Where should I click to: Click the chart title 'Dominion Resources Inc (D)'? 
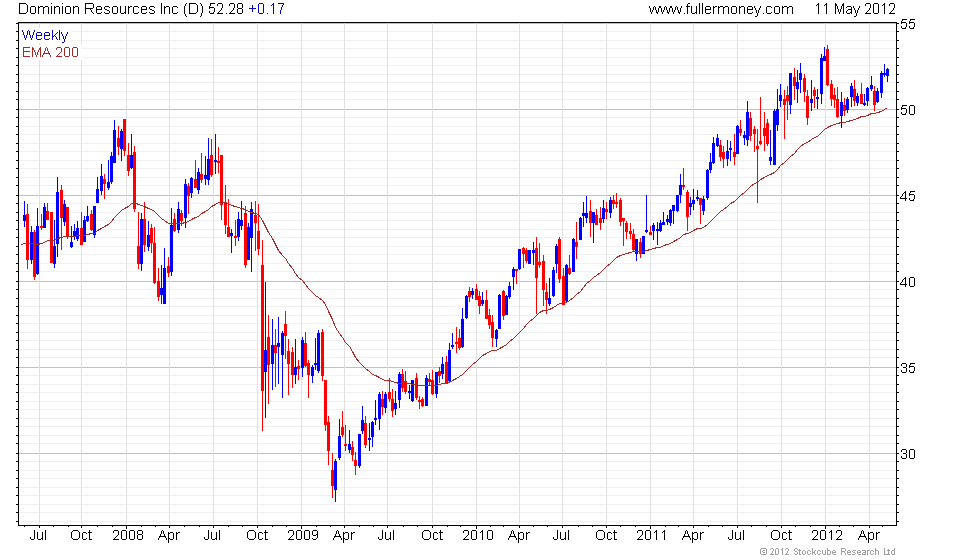pyautogui.click(x=111, y=9)
